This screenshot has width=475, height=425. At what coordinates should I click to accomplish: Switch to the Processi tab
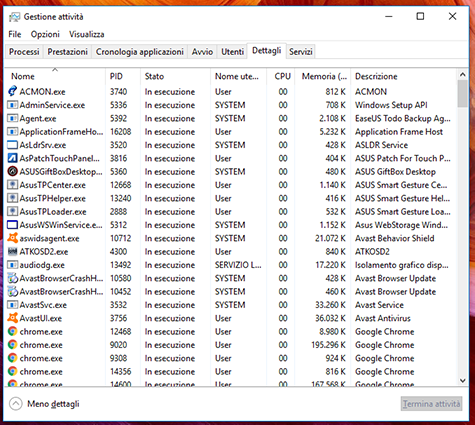(x=24, y=52)
